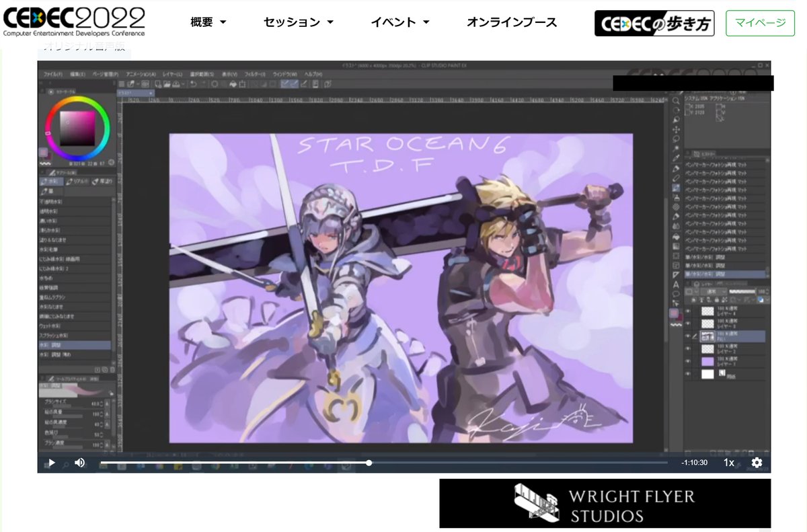The height and width of the screenshot is (532, 807).
Task: Click the redo arrow in command bar
Action: [203, 84]
